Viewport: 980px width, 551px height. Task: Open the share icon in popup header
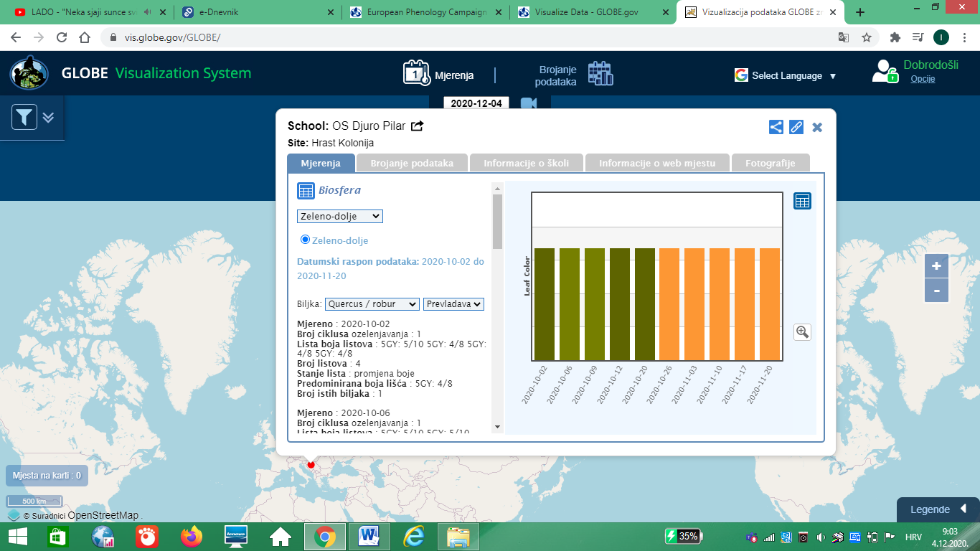click(x=776, y=127)
